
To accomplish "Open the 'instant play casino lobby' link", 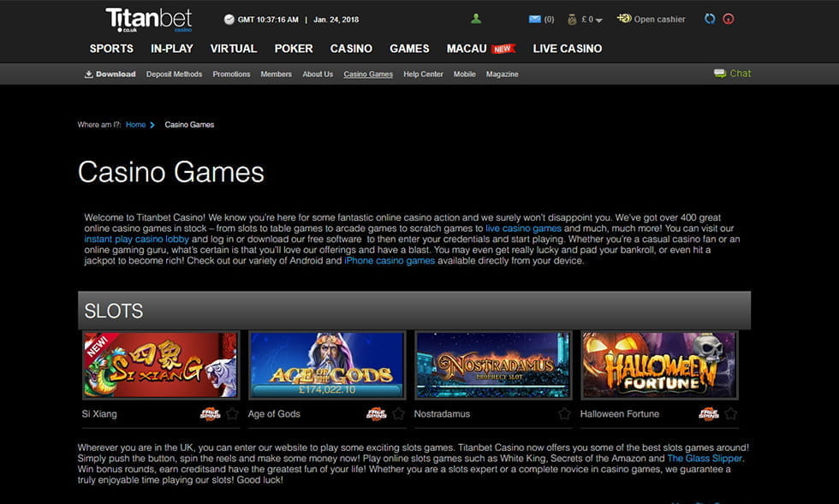I will coord(136,239).
